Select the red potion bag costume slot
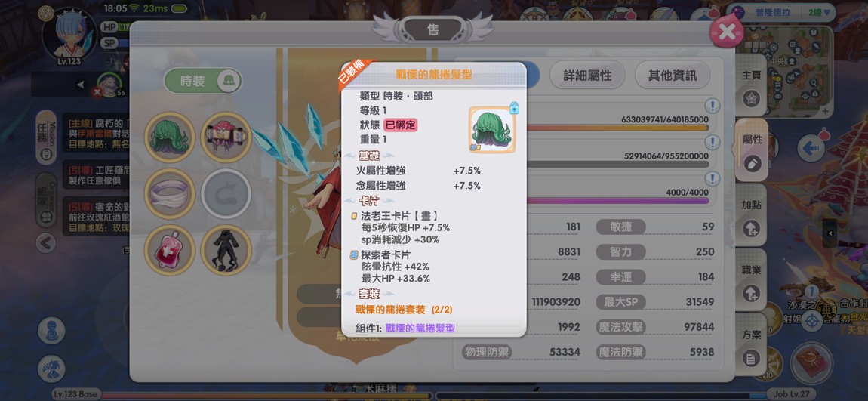The height and width of the screenshot is (401, 868). (x=169, y=251)
